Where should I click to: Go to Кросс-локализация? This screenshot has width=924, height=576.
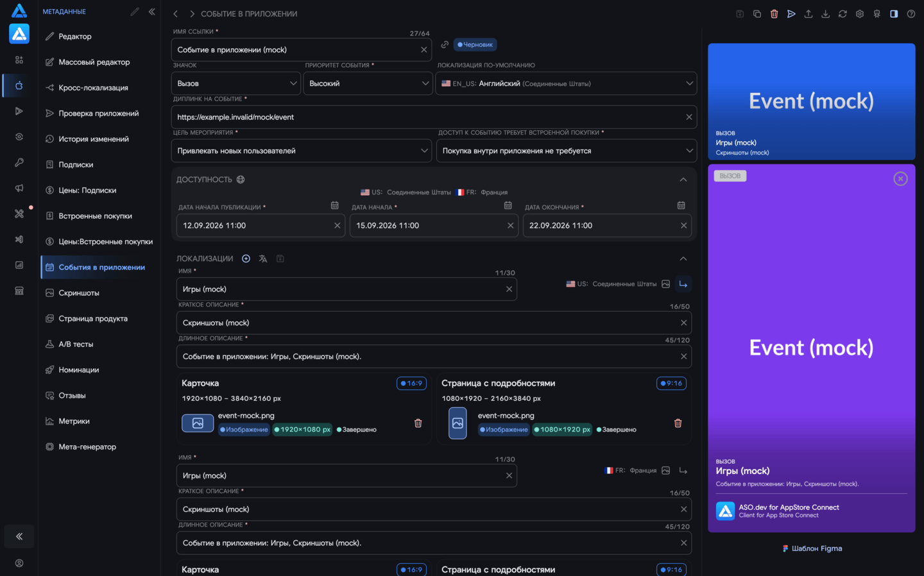point(99,88)
